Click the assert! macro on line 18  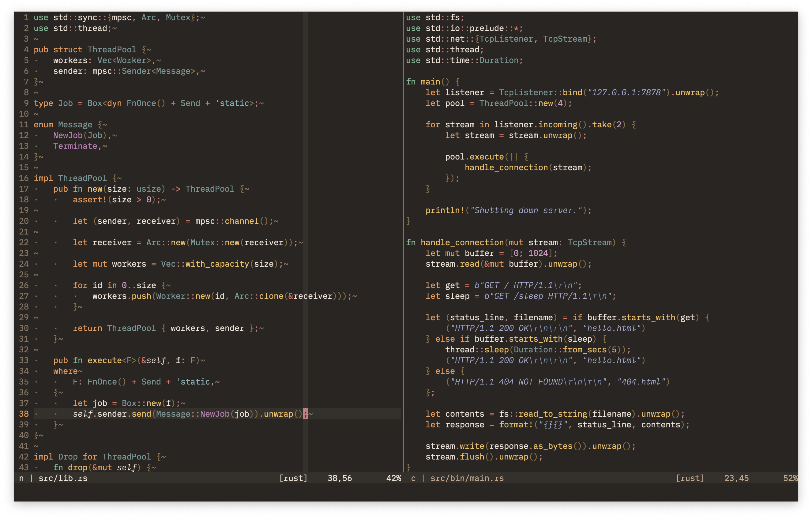point(89,200)
